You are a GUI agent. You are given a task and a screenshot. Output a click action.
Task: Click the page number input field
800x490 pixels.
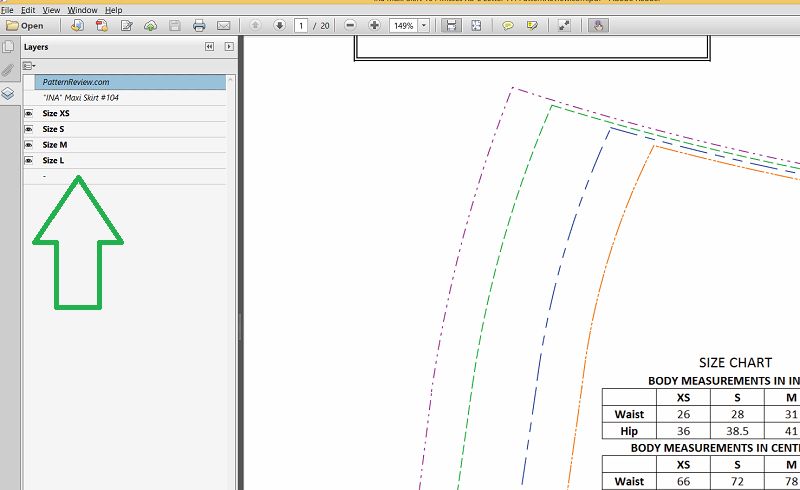pyautogui.click(x=301, y=26)
